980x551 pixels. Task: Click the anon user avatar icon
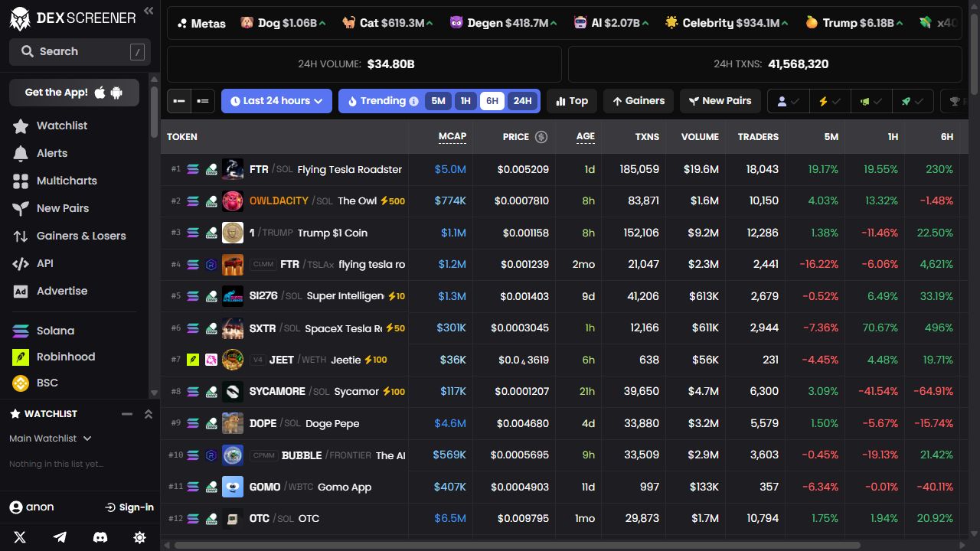coord(15,507)
